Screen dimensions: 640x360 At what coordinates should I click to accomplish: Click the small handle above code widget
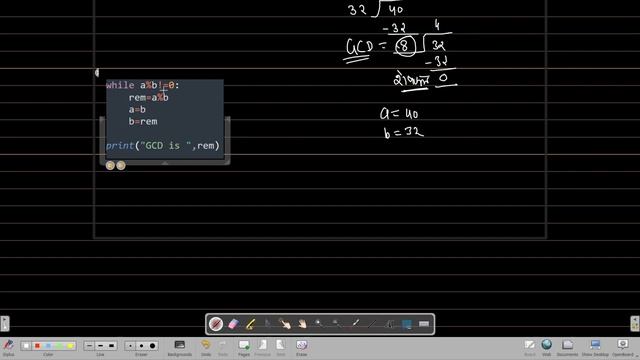(97, 73)
